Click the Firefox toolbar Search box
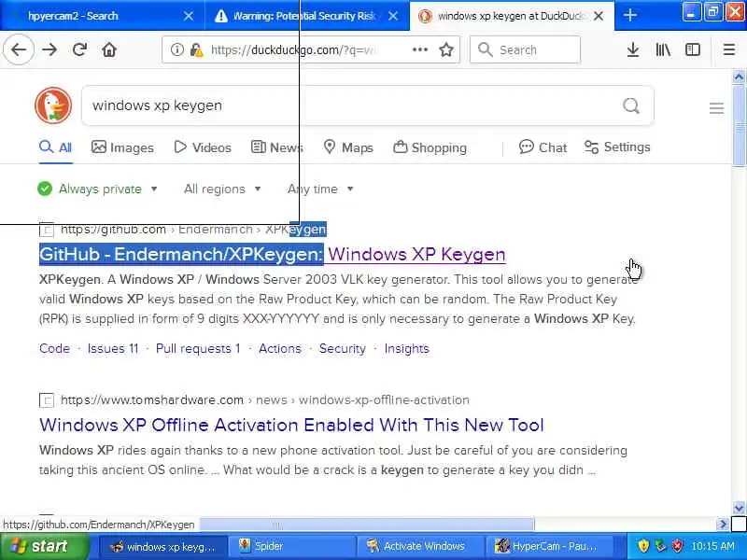Viewport: 747px width, 560px height. pyautogui.click(x=525, y=49)
